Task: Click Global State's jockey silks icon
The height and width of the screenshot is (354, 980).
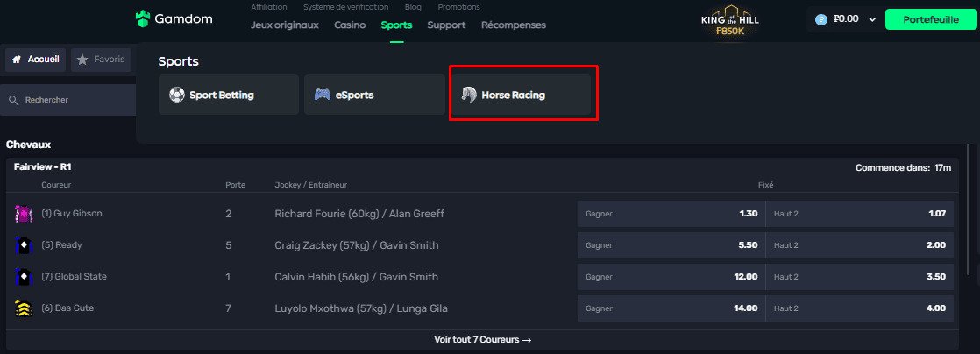Action: click(24, 277)
